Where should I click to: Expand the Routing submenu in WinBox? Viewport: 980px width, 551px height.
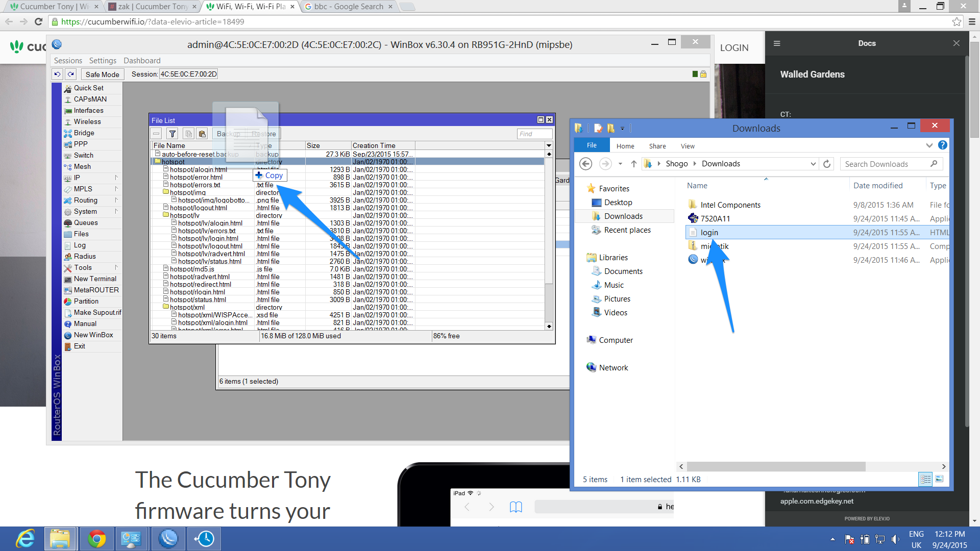(116, 200)
